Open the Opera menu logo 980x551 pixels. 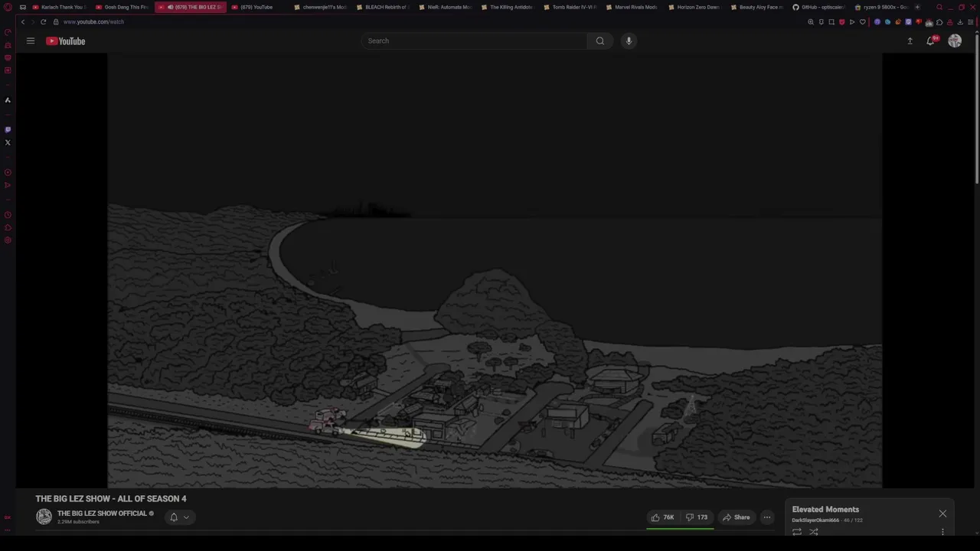[8, 7]
